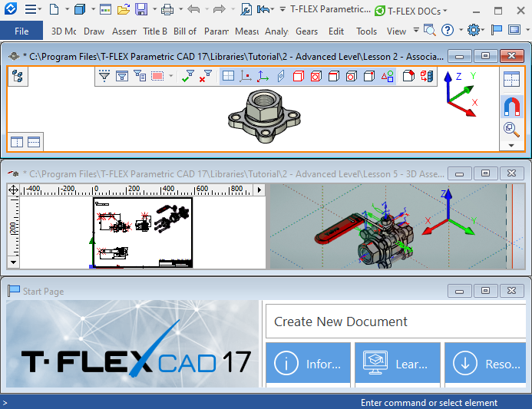This screenshot has width=532, height=409.
Task: Expand the help dropdown arrow
Action: point(461,30)
